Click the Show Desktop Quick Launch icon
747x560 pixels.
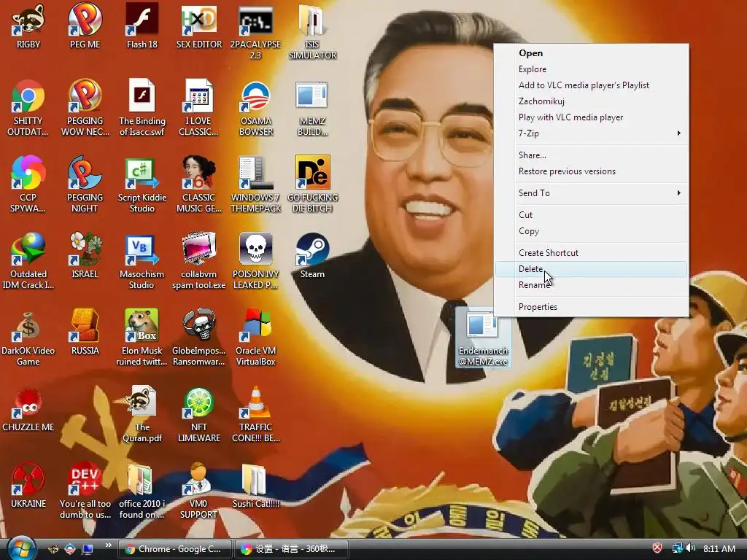(88, 549)
